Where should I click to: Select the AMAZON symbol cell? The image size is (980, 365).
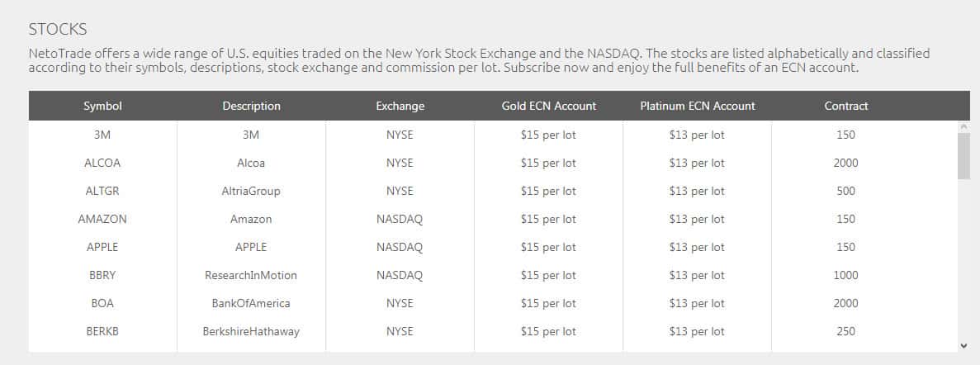click(102, 219)
